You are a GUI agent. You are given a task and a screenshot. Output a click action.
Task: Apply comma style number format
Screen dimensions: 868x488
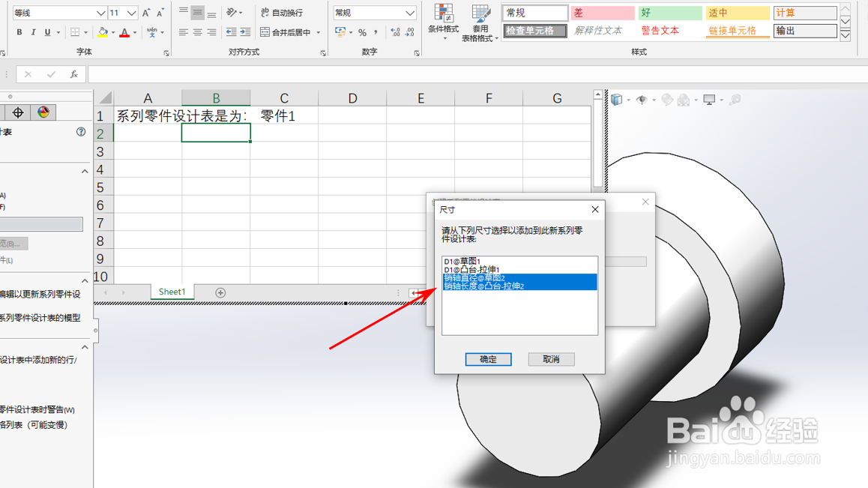376,32
